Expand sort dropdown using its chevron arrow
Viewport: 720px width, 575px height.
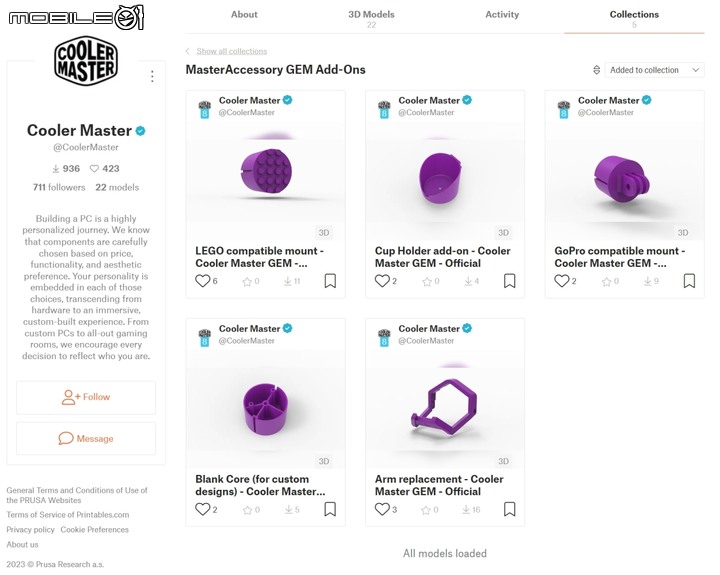[x=695, y=70]
